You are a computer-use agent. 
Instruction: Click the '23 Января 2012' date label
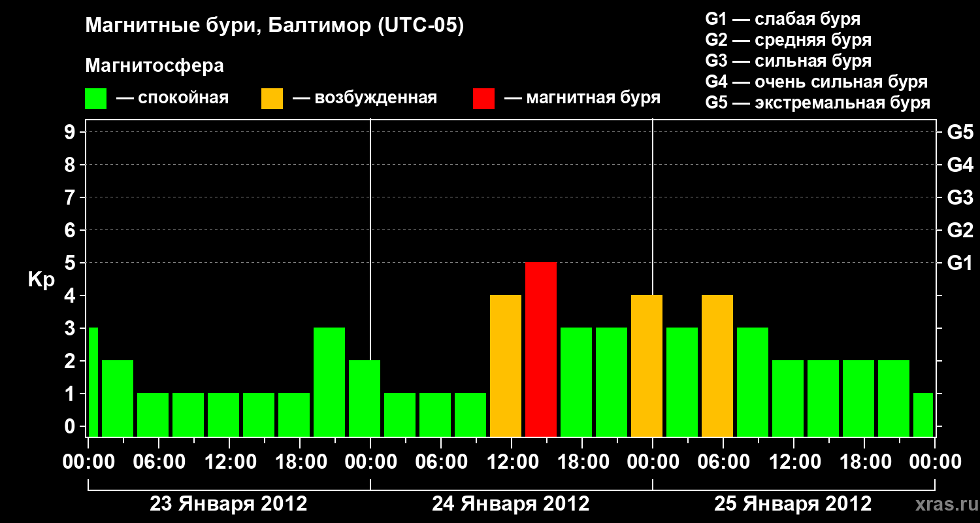[x=229, y=504]
